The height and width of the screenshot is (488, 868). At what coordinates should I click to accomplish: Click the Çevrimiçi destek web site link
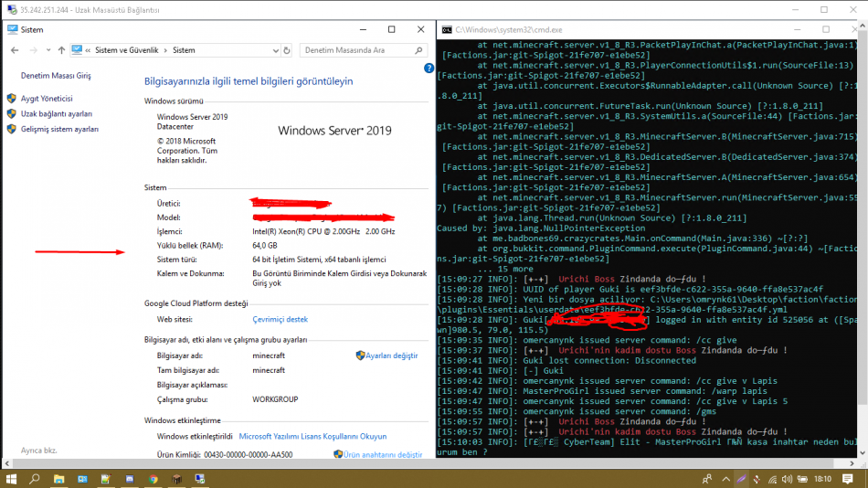(281, 320)
